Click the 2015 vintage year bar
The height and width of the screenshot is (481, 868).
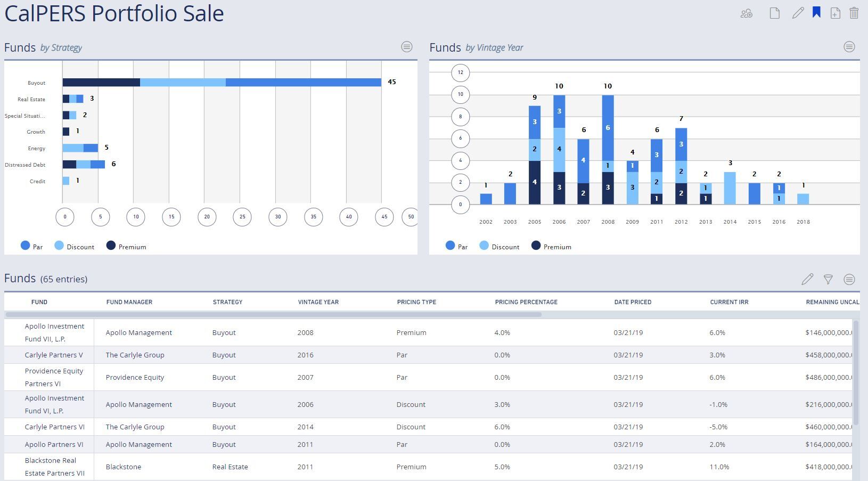tap(754, 193)
